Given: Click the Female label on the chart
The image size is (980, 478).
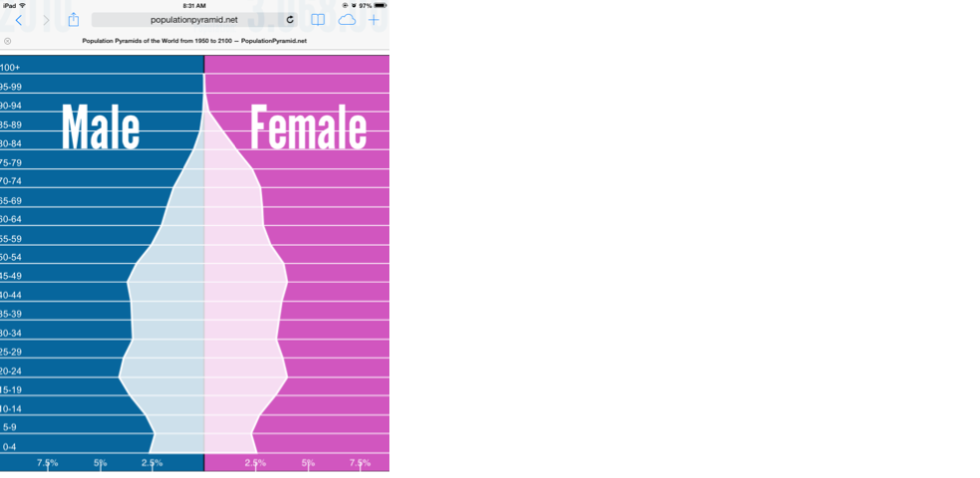Looking at the screenshot, I should coord(308,128).
